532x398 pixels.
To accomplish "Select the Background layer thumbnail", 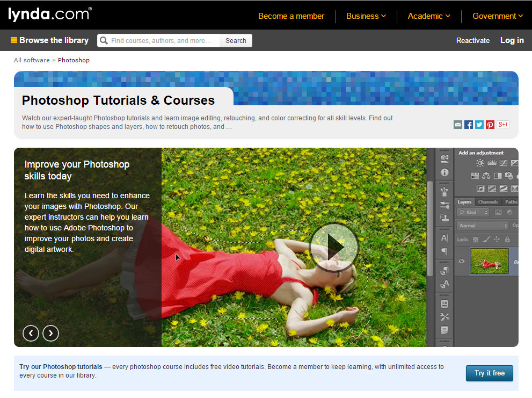I will [x=489, y=261].
